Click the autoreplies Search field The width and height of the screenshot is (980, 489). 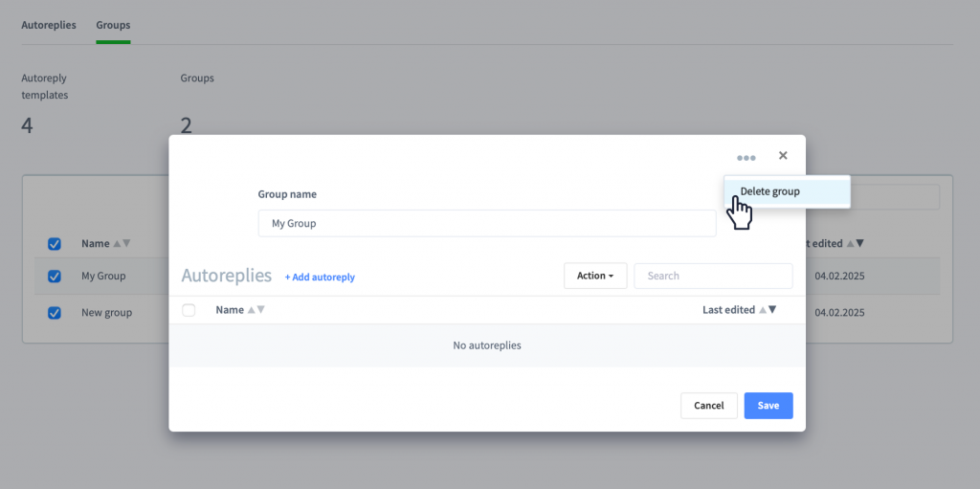coord(713,276)
